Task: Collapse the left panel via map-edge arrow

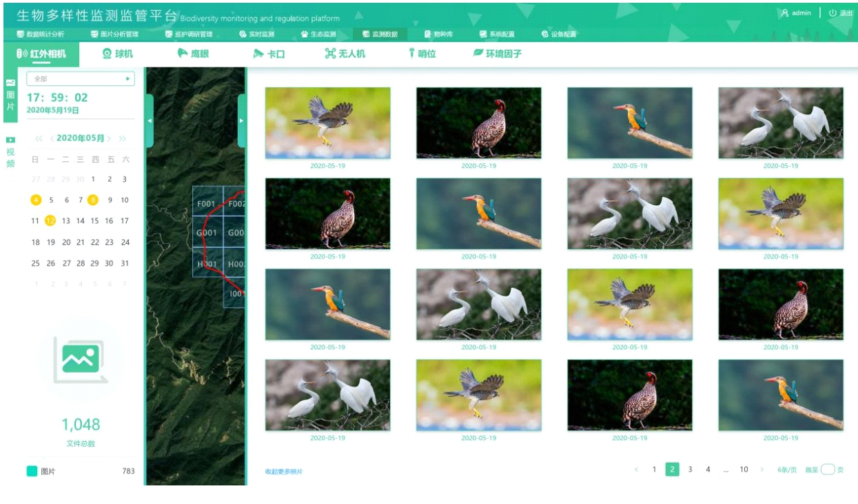Action: click(x=150, y=120)
